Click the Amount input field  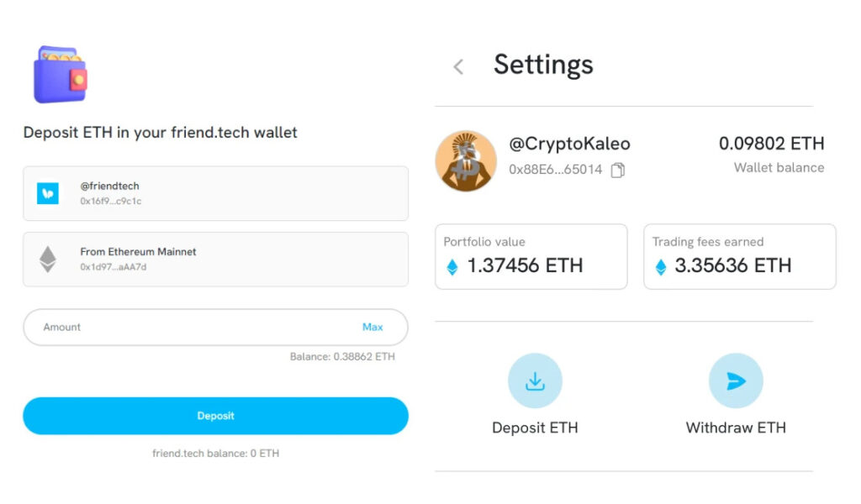click(215, 328)
